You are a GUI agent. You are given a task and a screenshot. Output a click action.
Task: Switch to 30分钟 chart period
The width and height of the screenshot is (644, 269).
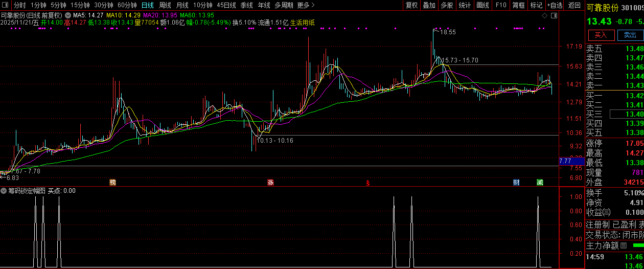[x=103, y=5]
